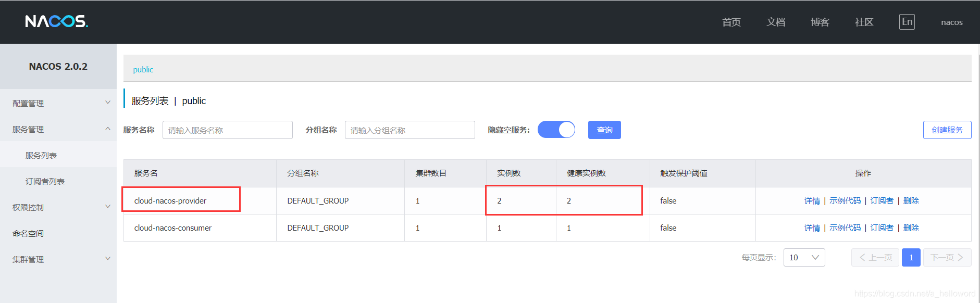Select 服务列表 in the sidebar
The width and height of the screenshot is (980, 303).
(41, 156)
